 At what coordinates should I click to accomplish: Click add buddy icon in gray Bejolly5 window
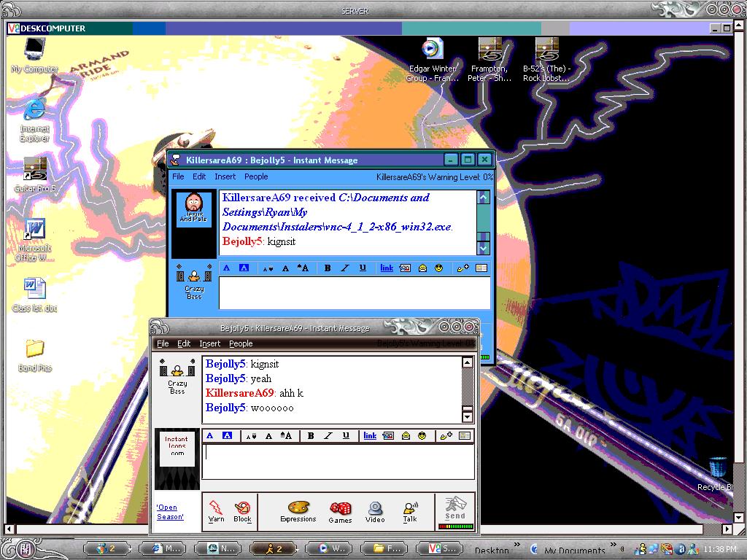click(x=446, y=436)
